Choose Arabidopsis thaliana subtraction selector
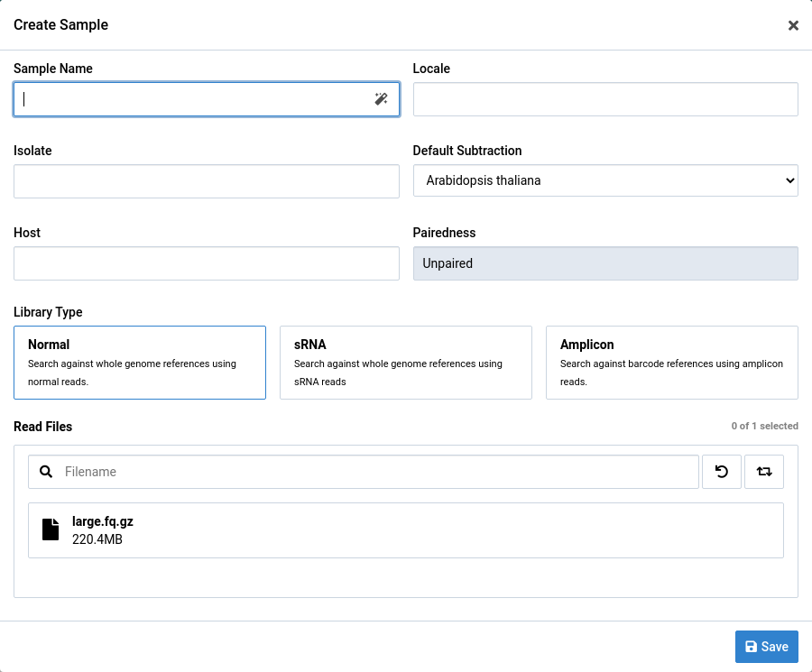This screenshot has width=812, height=672. 605,180
